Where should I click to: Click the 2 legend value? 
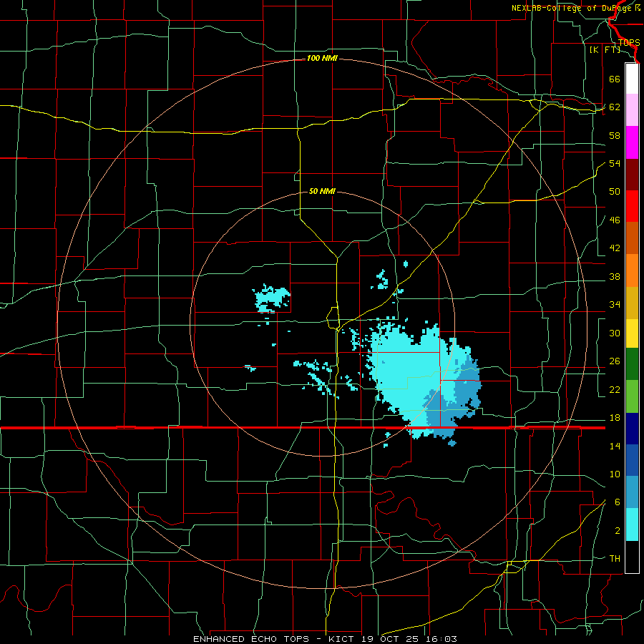618,531
